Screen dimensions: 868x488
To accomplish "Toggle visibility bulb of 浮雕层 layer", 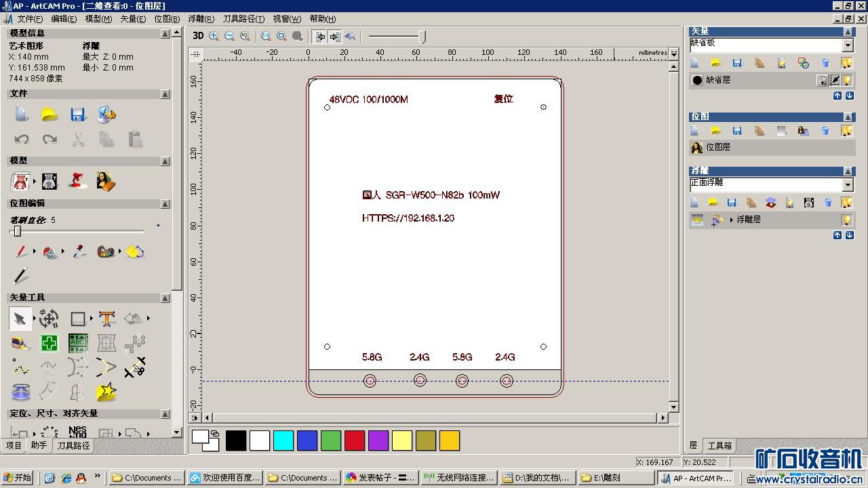I will (847, 220).
